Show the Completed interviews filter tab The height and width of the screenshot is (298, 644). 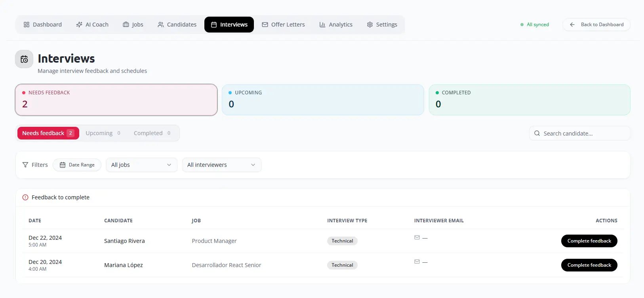tap(152, 133)
